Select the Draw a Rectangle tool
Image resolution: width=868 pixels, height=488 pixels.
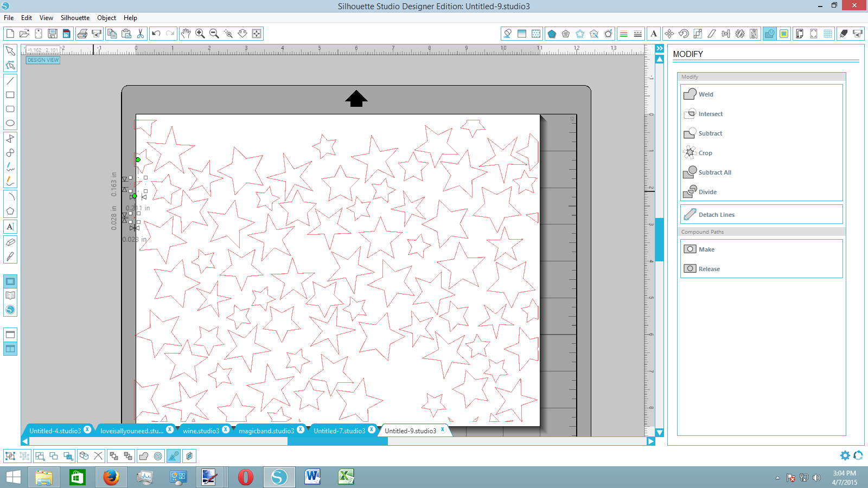(x=10, y=95)
